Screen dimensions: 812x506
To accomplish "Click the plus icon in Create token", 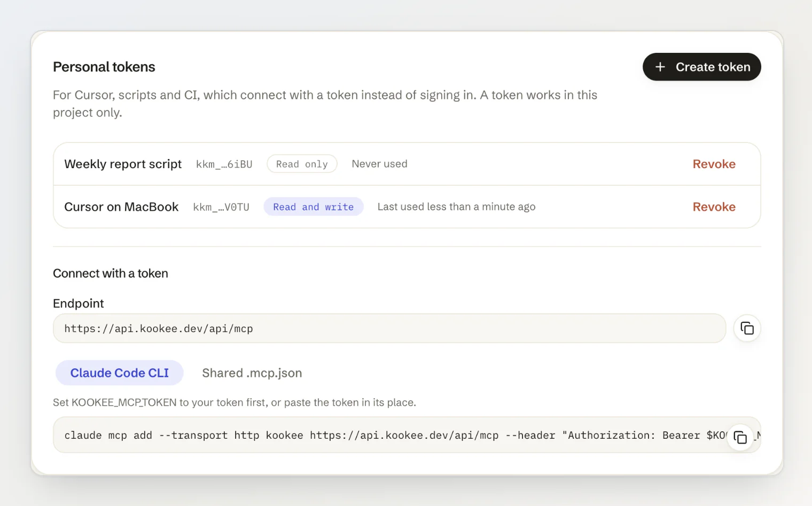I will (660, 67).
